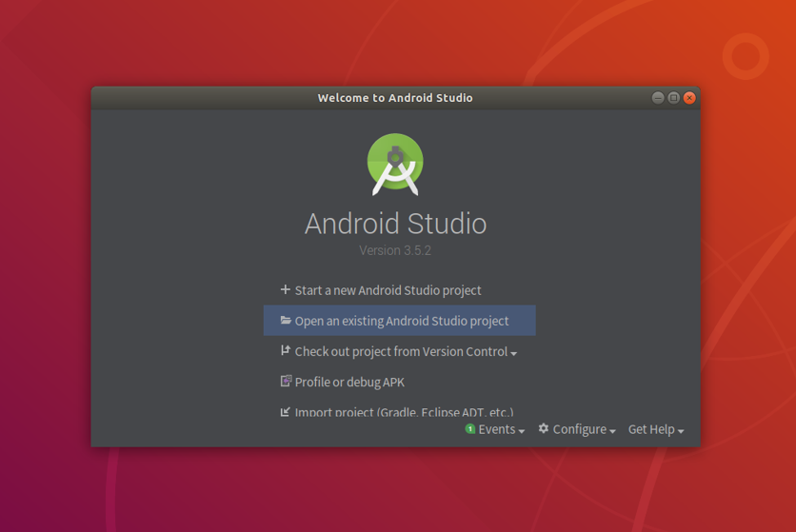Expand the Get Help dropdown arrow
The height and width of the screenshot is (532, 796).
tap(681, 431)
